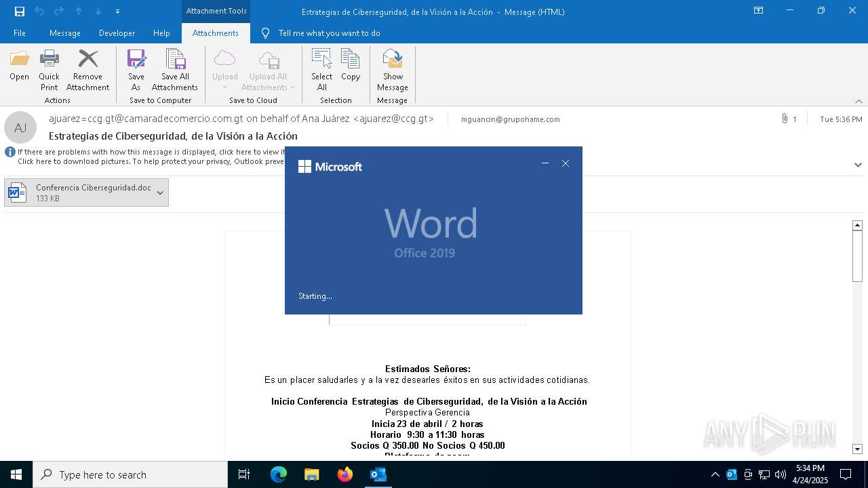This screenshot has width=868, height=488.
Task: Go to next item with the down arrow
Action: click(98, 12)
